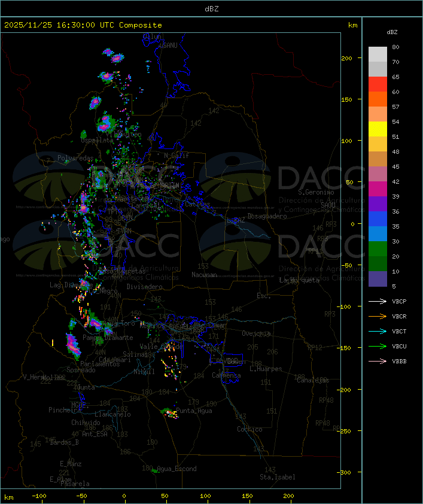This screenshot has height=504, width=423.
Task: Click the Nacunan map label
Action: pyautogui.click(x=204, y=275)
